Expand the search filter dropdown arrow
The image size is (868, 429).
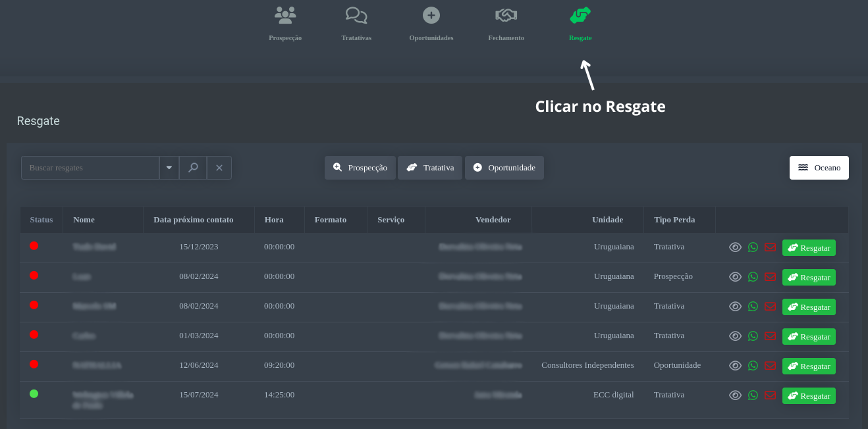169,168
